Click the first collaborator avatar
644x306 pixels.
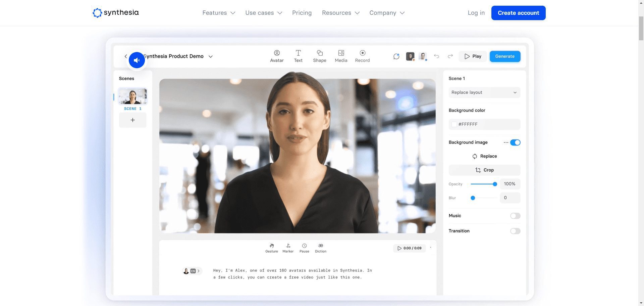point(410,56)
